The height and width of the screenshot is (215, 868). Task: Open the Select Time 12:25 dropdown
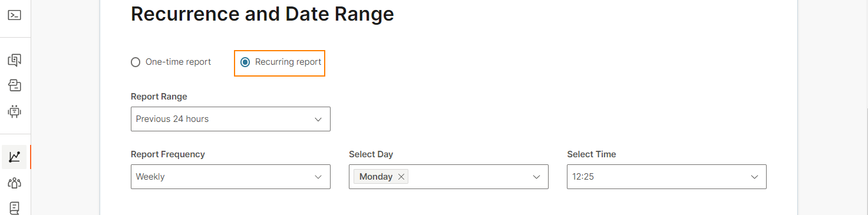pyautogui.click(x=666, y=177)
